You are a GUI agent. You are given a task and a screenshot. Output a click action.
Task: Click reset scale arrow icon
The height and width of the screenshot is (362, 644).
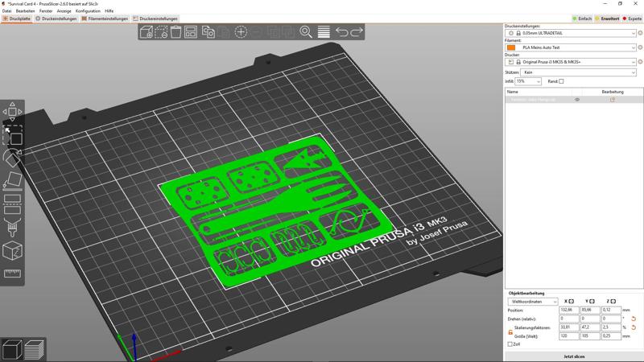tap(634, 327)
